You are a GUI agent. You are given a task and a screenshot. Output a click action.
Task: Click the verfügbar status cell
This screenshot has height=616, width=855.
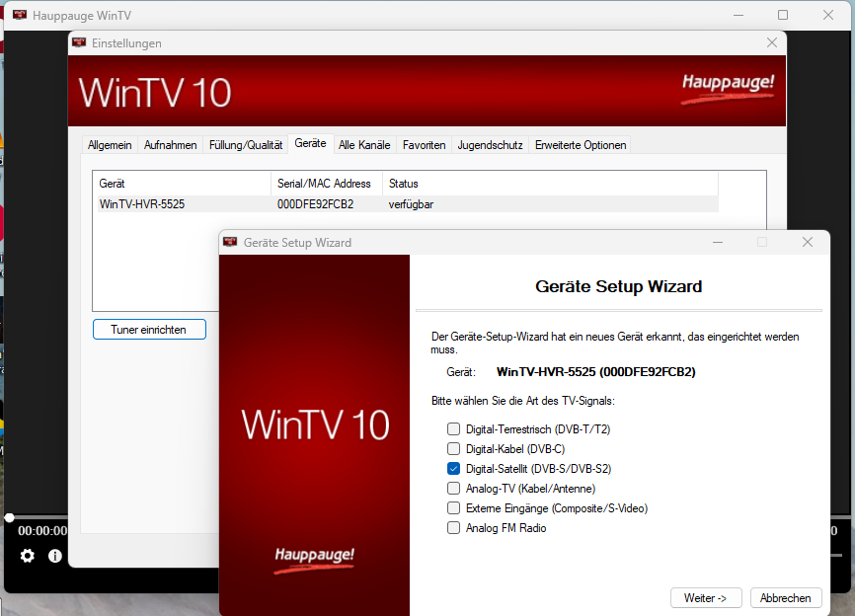(x=411, y=204)
